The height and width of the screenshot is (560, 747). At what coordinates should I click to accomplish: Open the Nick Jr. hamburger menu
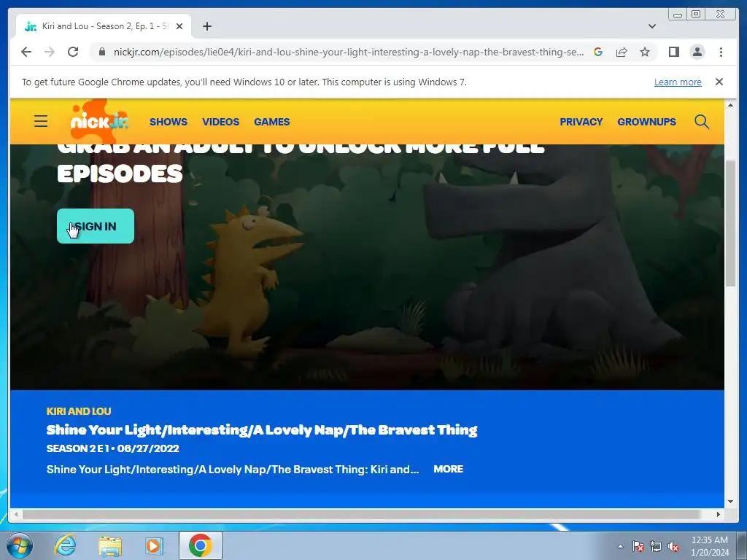pyautogui.click(x=41, y=122)
